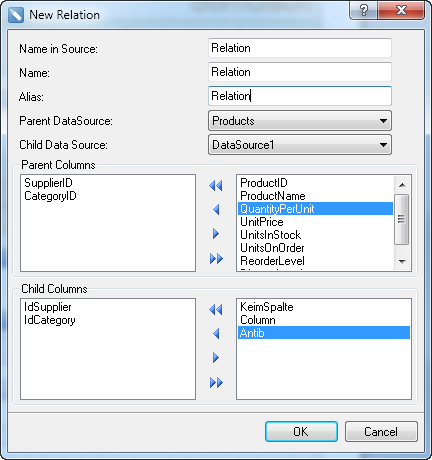Click the move-all-left double arrow in Parent Columns

pyautogui.click(x=216, y=185)
